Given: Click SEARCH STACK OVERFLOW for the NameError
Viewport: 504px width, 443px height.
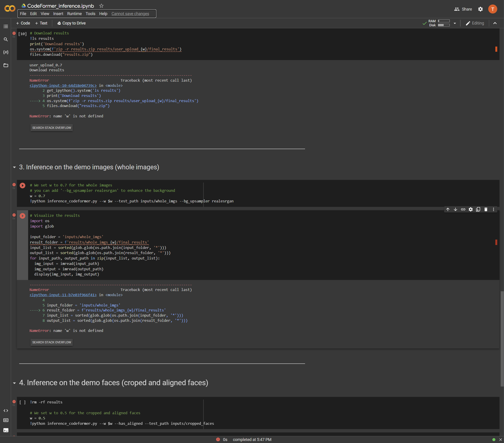Looking at the screenshot, I should 51,128.
